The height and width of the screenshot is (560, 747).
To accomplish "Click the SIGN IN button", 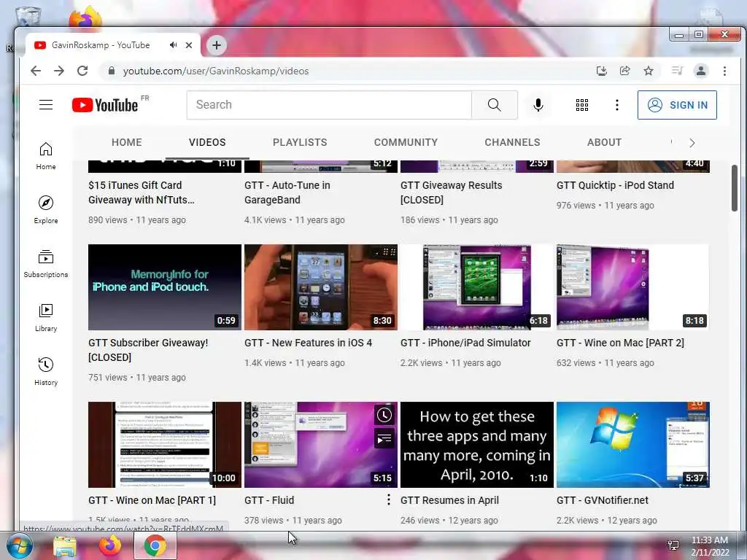I will tap(677, 105).
